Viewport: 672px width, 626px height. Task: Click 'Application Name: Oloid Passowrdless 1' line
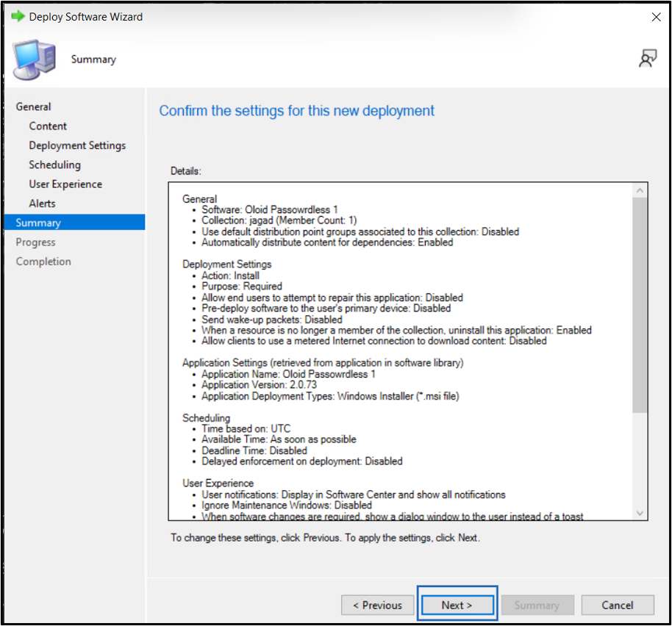(x=288, y=374)
